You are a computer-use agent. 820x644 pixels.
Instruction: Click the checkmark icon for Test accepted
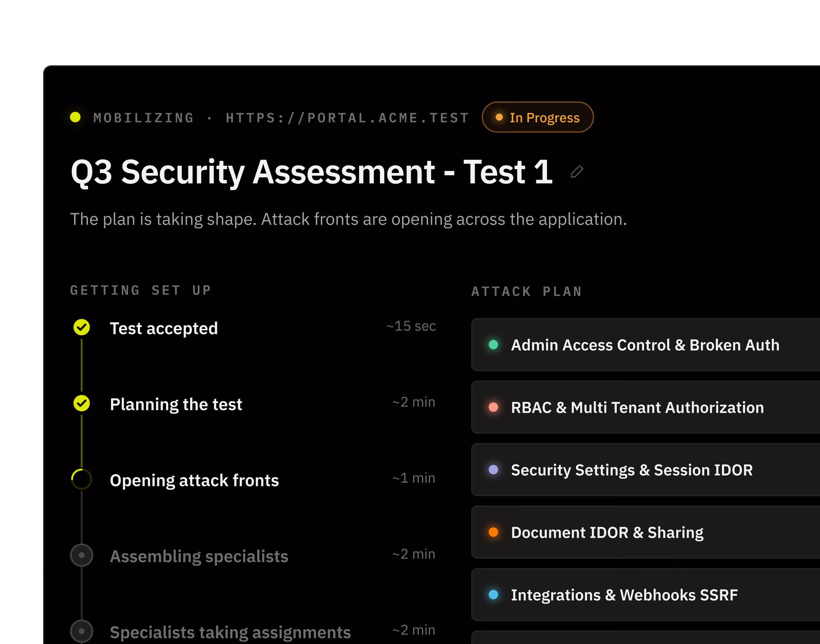coord(81,327)
